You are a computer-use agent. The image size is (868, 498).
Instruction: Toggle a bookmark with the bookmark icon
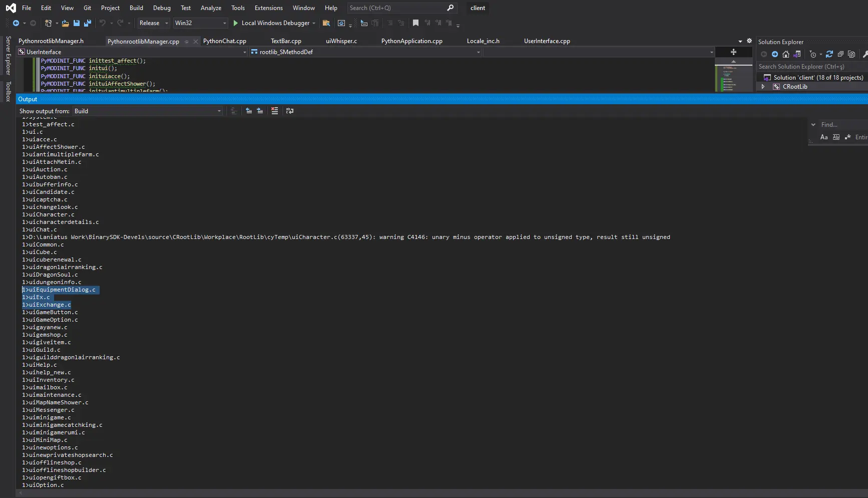415,23
